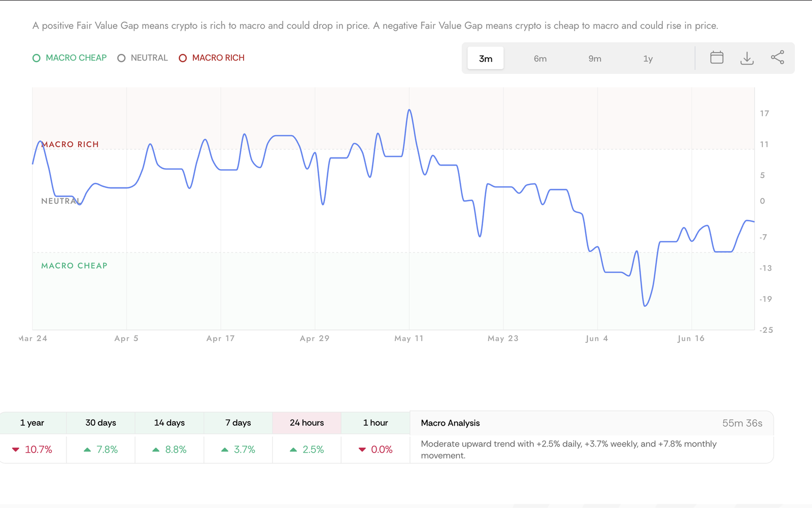Select the 14 days performance column

(170, 423)
